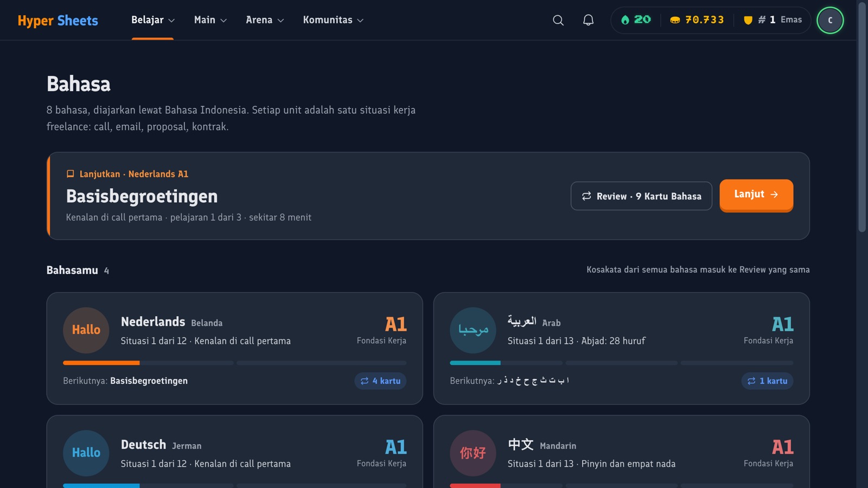Go to Hyper Sheets home logo
This screenshot has width=868, height=488.
(58, 21)
